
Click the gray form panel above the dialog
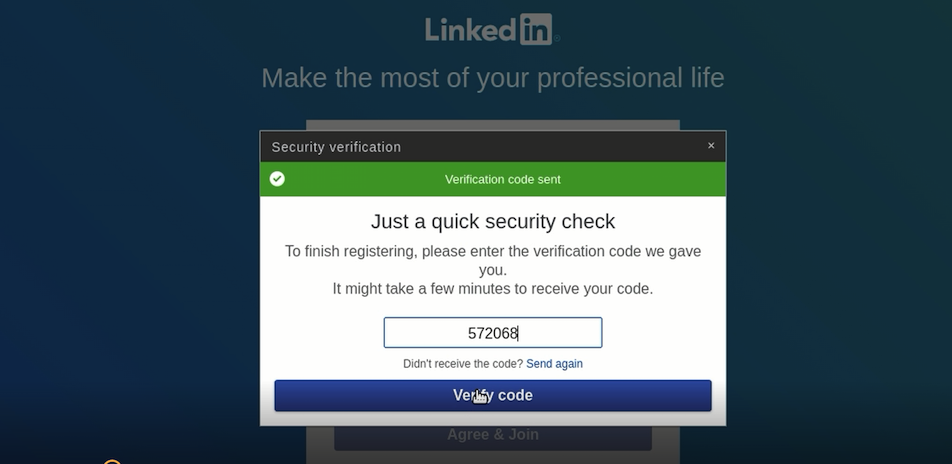(492, 125)
